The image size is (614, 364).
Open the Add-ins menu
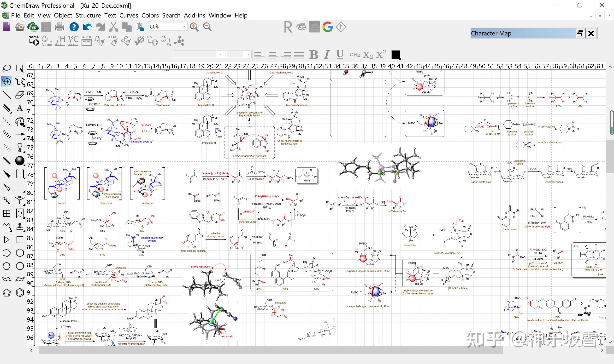point(194,16)
